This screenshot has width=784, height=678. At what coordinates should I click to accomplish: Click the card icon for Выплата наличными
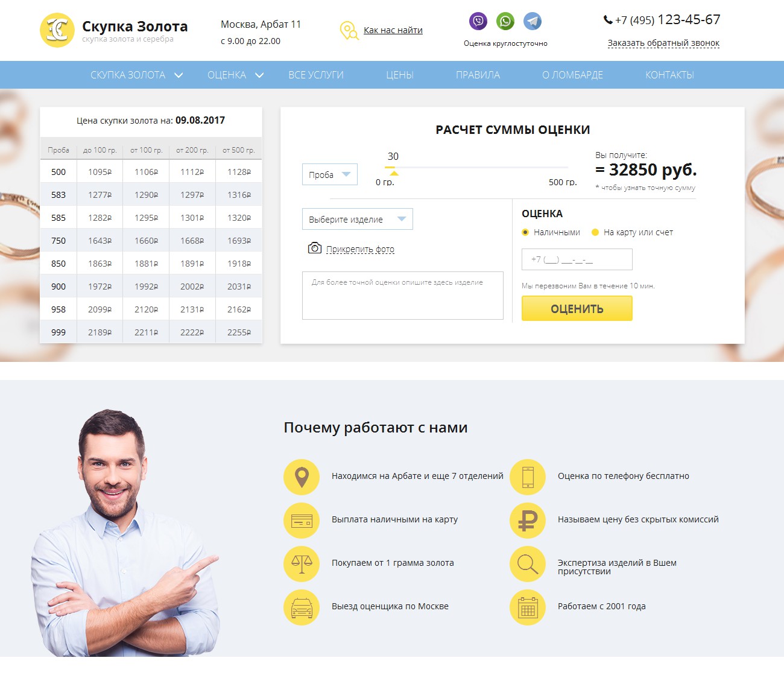[x=302, y=520]
